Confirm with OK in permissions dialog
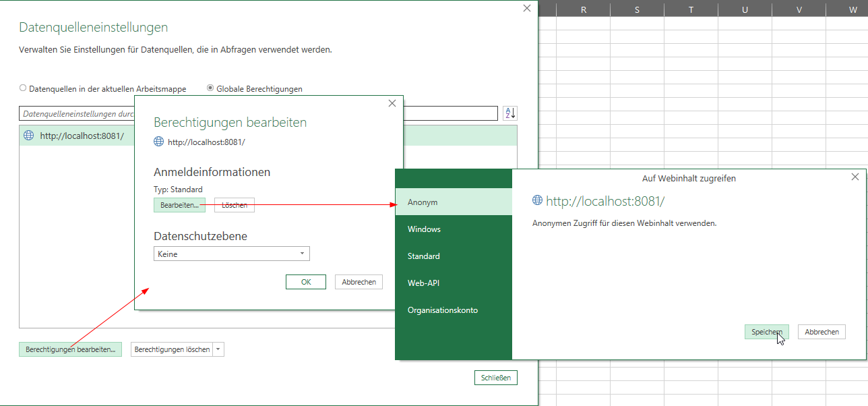 click(305, 282)
